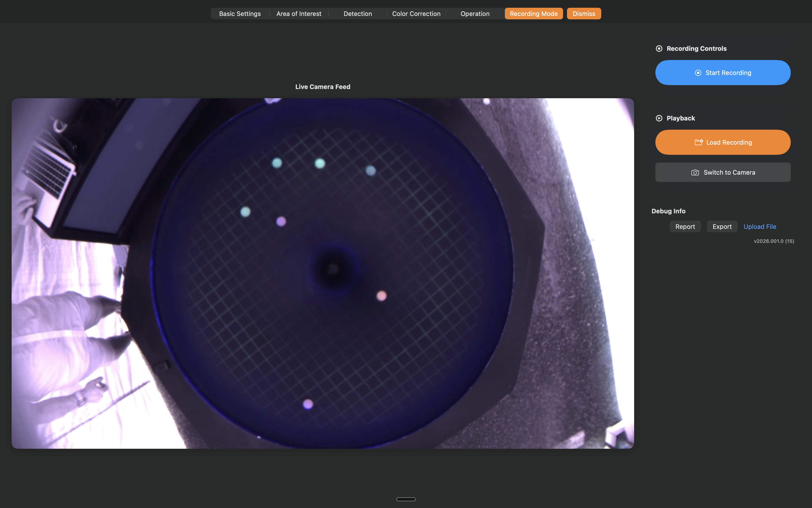Click the Export button
The width and height of the screenshot is (812, 508).
pos(722,226)
